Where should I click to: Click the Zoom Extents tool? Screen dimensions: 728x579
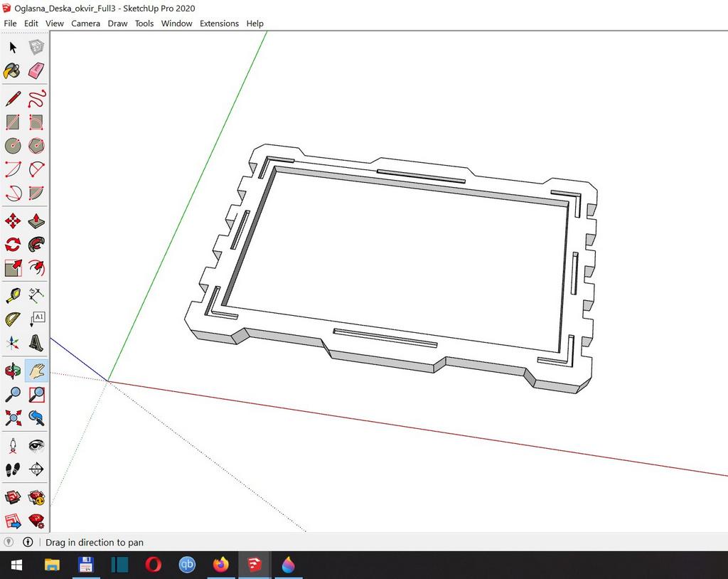13,418
